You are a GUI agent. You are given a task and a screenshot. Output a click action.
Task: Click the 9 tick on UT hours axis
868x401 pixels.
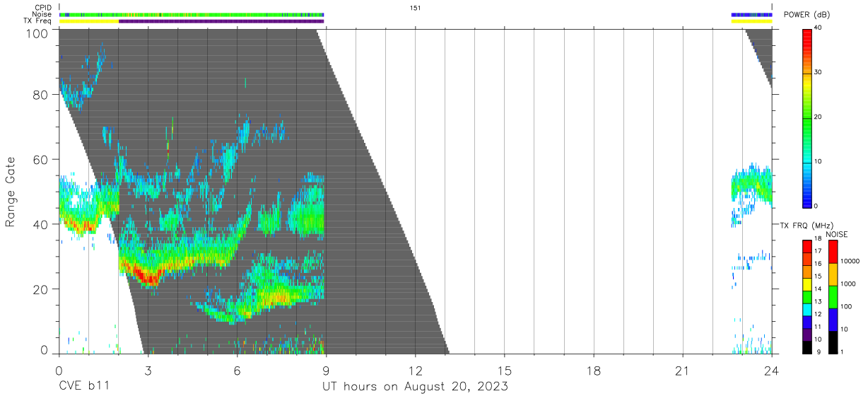[326, 371]
